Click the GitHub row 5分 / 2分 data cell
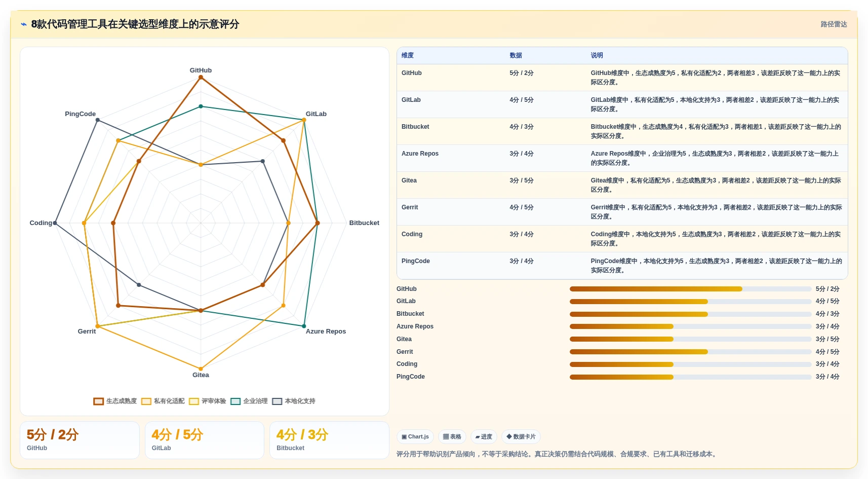Viewport: 868px width, 479px height. click(522, 73)
